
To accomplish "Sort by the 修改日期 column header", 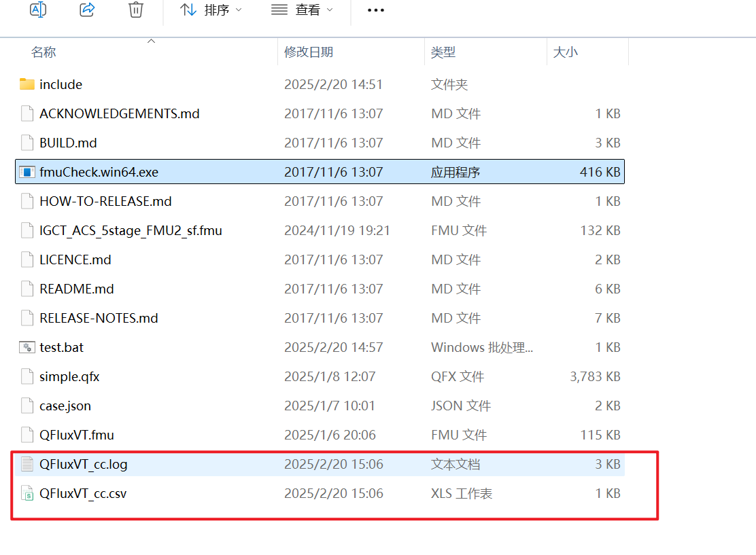I will click(309, 52).
